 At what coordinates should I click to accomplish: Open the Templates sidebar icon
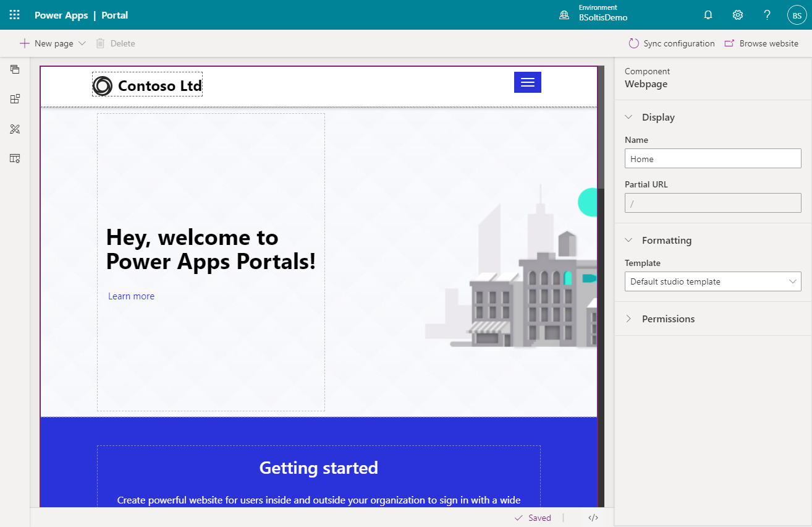(15, 158)
